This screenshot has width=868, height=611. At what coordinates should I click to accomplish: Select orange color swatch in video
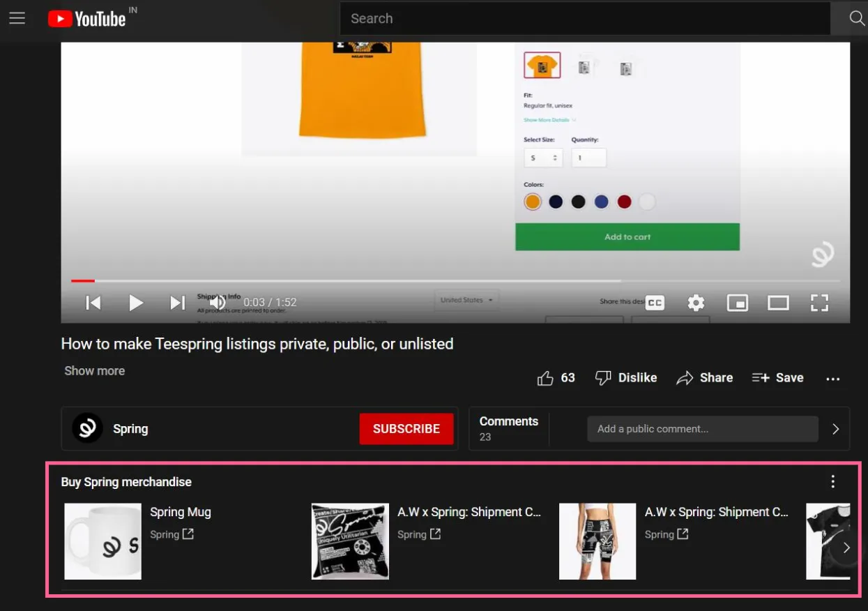coord(533,202)
